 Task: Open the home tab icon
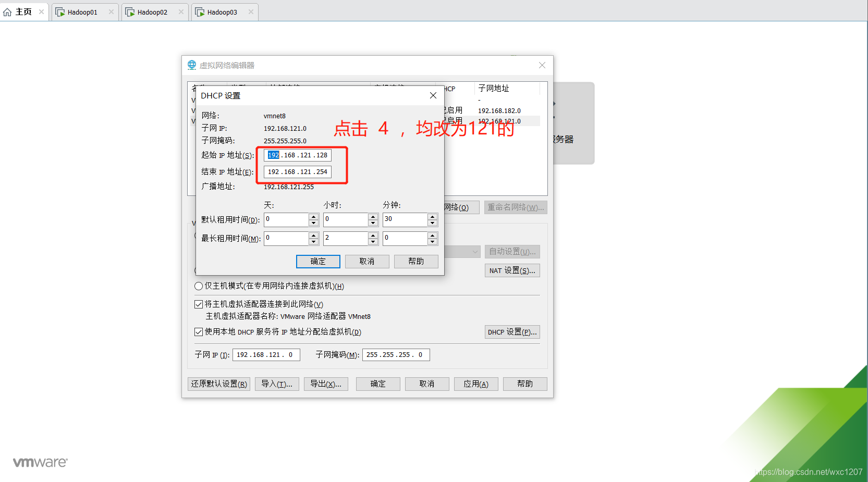7,12
